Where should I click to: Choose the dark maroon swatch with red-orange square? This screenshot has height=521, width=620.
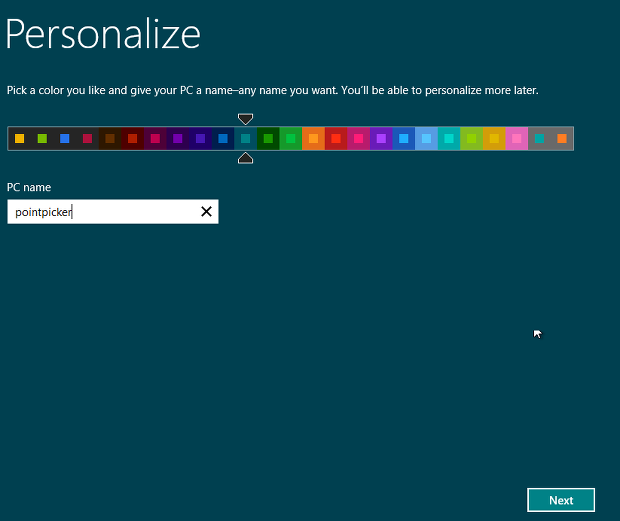(132, 138)
